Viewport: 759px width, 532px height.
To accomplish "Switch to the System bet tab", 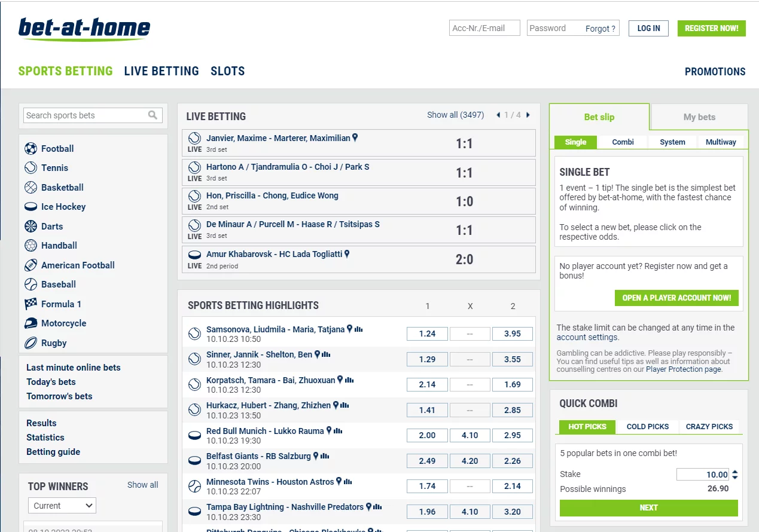I will pyautogui.click(x=672, y=142).
